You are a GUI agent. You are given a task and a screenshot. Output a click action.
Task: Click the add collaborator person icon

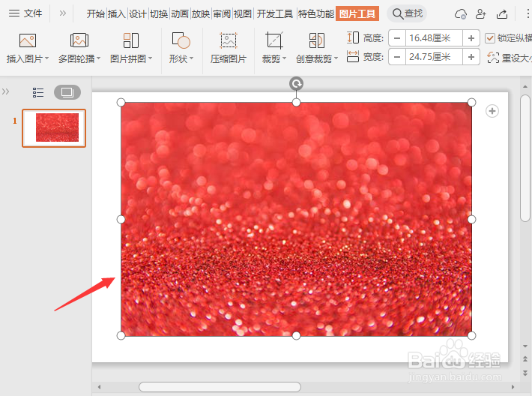(480, 14)
